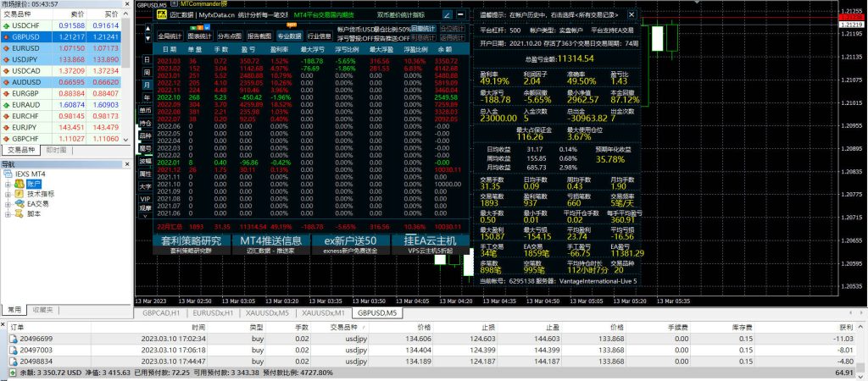Close the account info panel with X
Viewport: 868px width, 381px height.
[x=632, y=15]
